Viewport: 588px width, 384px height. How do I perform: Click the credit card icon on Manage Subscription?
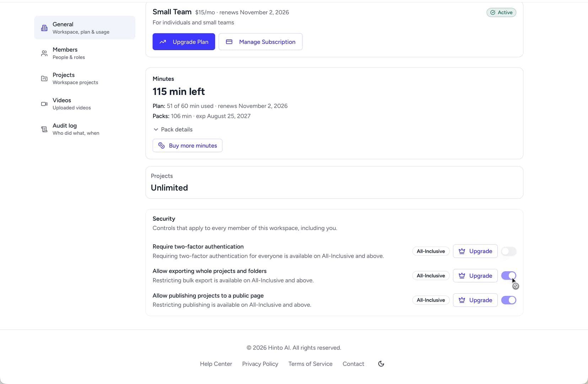point(229,42)
